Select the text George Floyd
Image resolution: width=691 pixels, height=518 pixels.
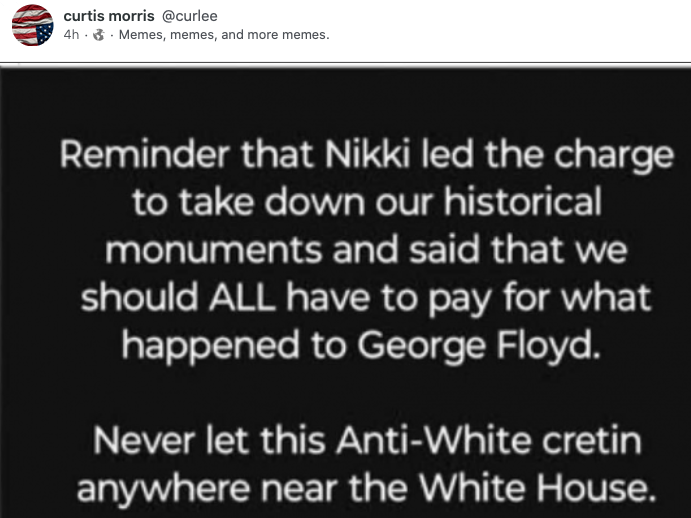pos(479,346)
